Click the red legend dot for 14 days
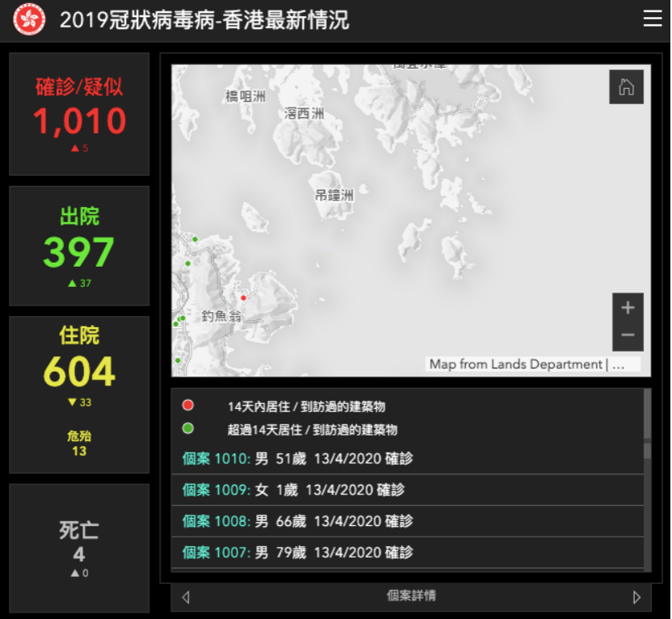 point(188,406)
